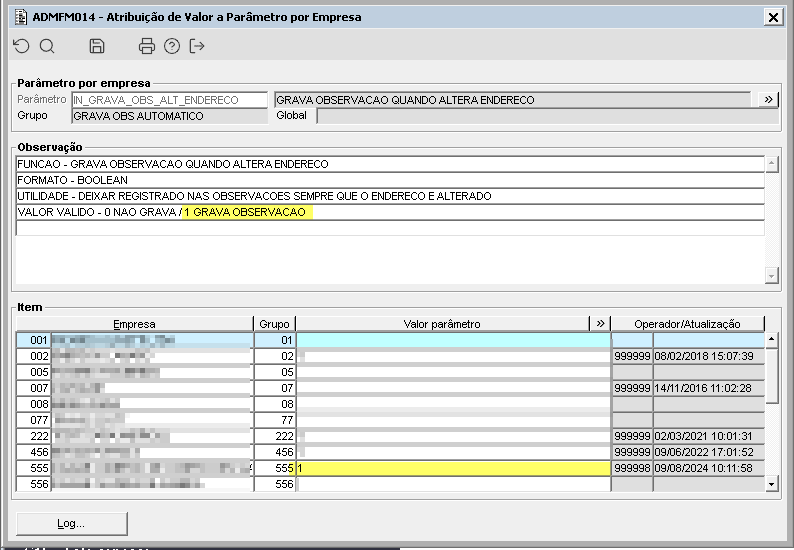Click the empty fifth observation line
794x550 pixels.
pos(390,228)
